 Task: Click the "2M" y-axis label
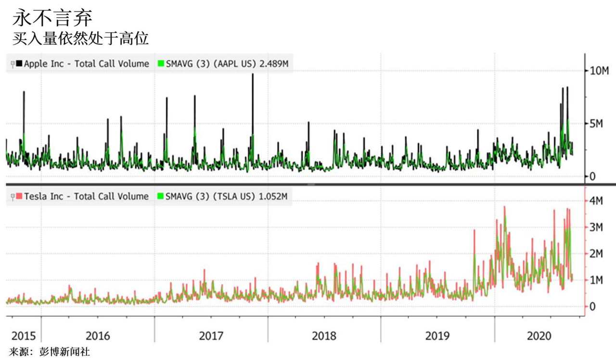pyautogui.click(x=597, y=253)
